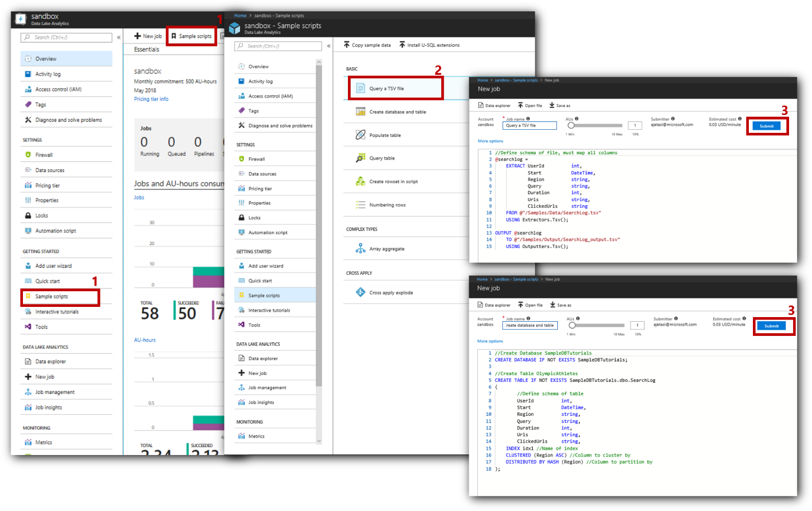Select the Array aggregate sample script
This screenshot has height=511, width=812.
click(406, 249)
